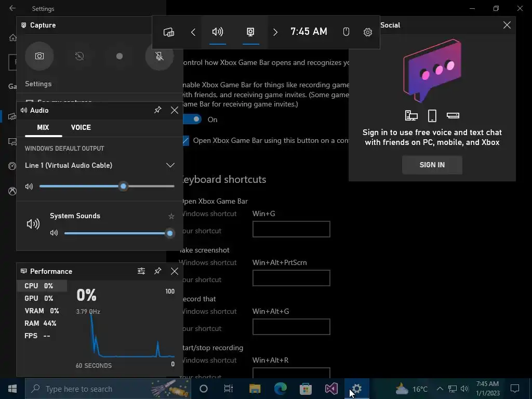532x399 pixels.
Task: Open Settings Home from the sidebar
Action: 12,37
